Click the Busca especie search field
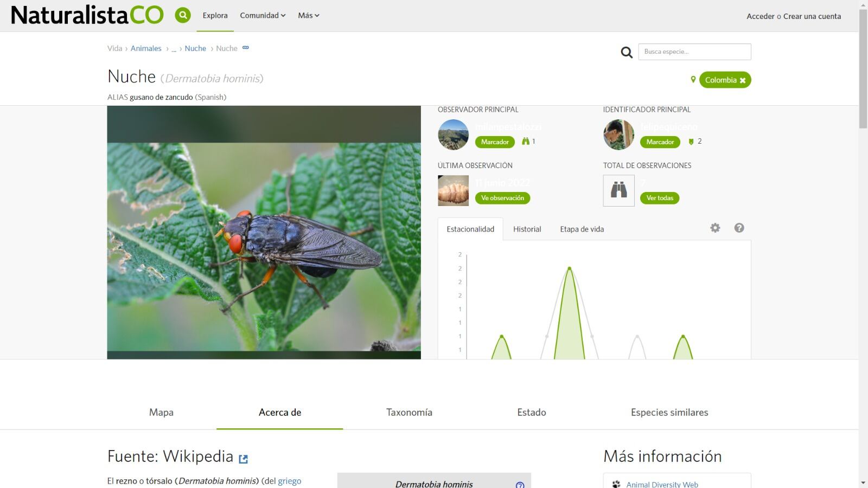868x488 pixels. [x=694, y=52]
